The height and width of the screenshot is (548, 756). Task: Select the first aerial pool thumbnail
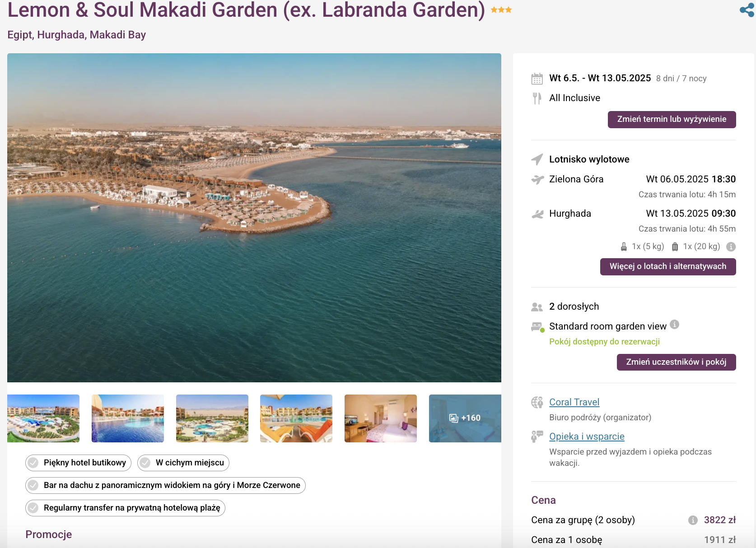tap(43, 418)
